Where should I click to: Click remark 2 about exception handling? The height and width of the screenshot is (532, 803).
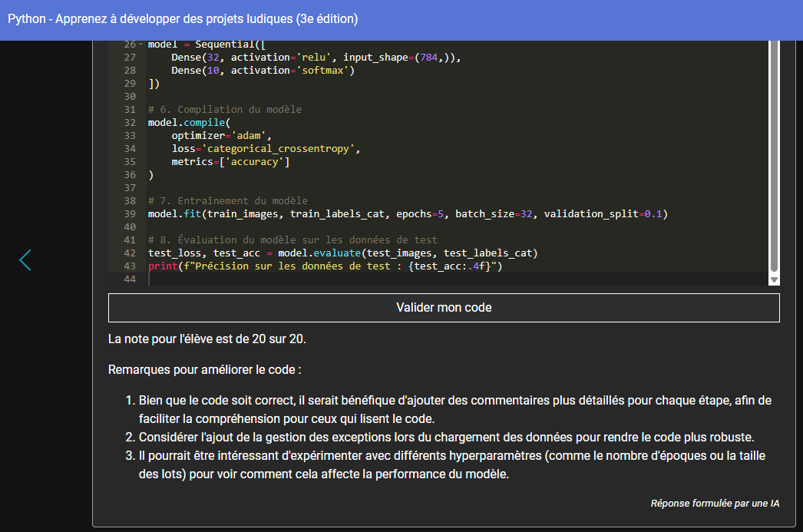pos(446,438)
